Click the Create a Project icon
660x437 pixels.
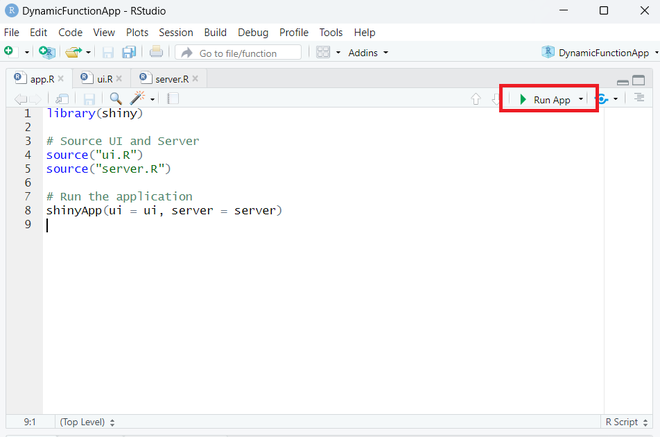[46, 52]
